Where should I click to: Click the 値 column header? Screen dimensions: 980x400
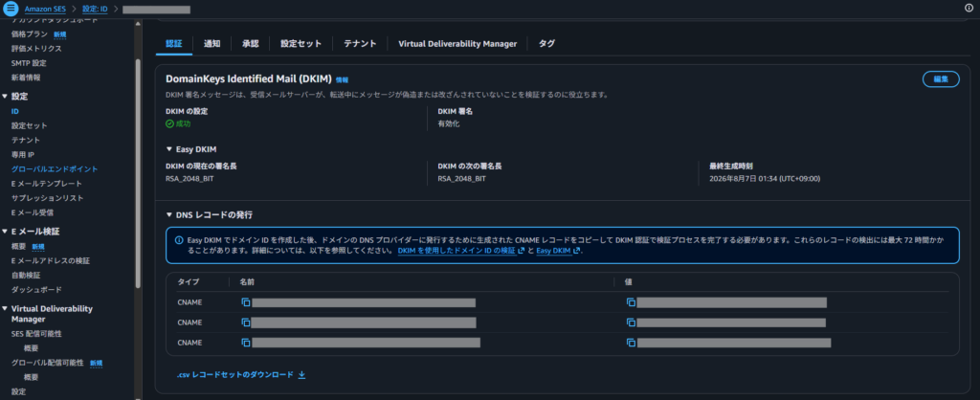[628, 282]
